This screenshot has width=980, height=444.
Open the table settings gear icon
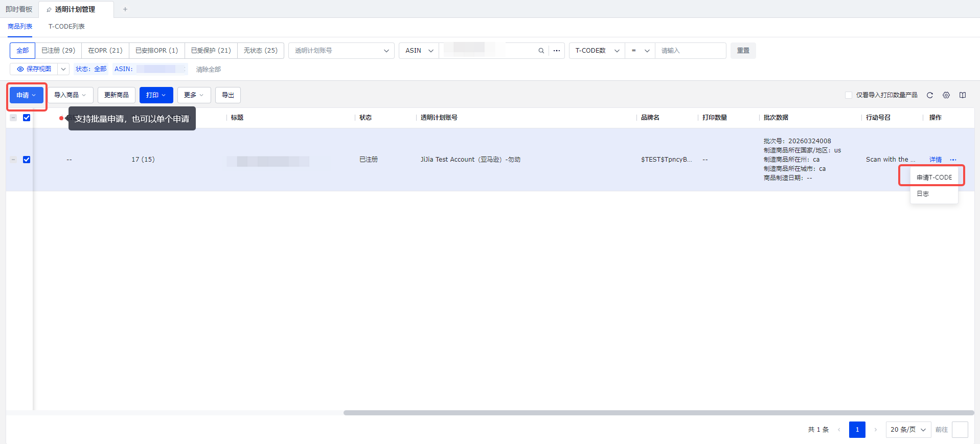(946, 95)
